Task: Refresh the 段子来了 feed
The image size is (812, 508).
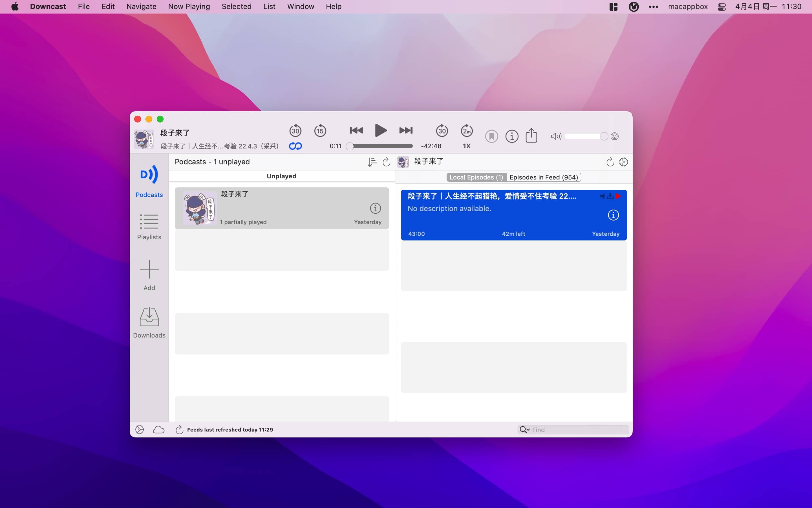Action: pyautogui.click(x=610, y=162)
